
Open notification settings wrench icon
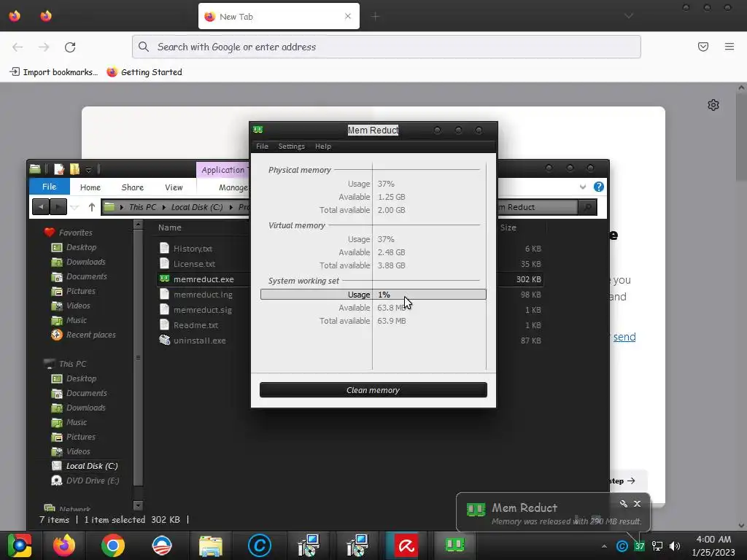tap(623, 503)
